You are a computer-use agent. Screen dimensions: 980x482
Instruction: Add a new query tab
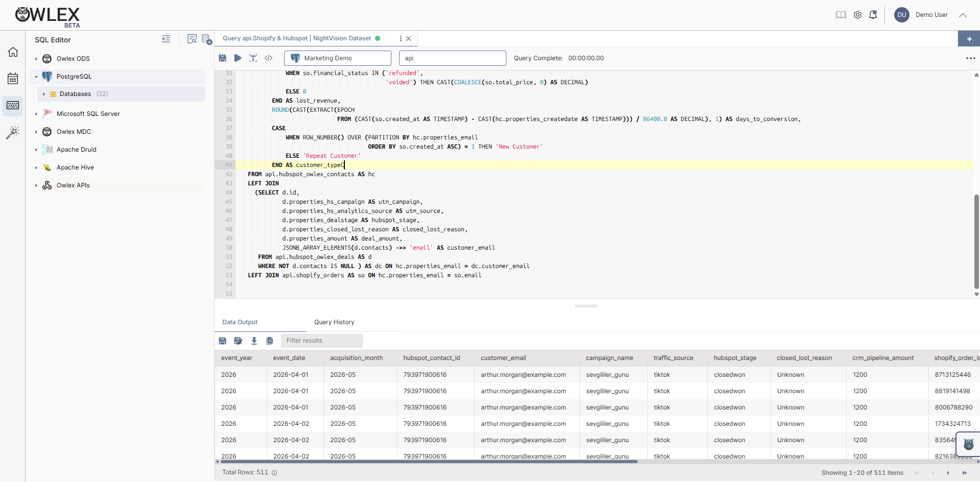969,39
